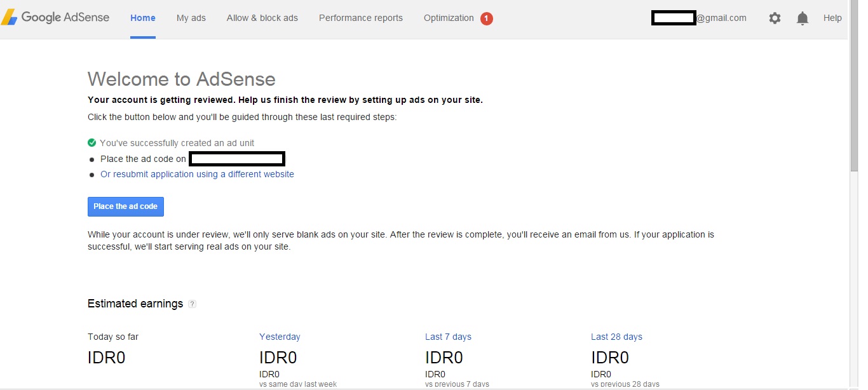The width and height of the screenshot is (868, 390).
Task: View Last 28 days earnings details
Action: click(616, 336)
